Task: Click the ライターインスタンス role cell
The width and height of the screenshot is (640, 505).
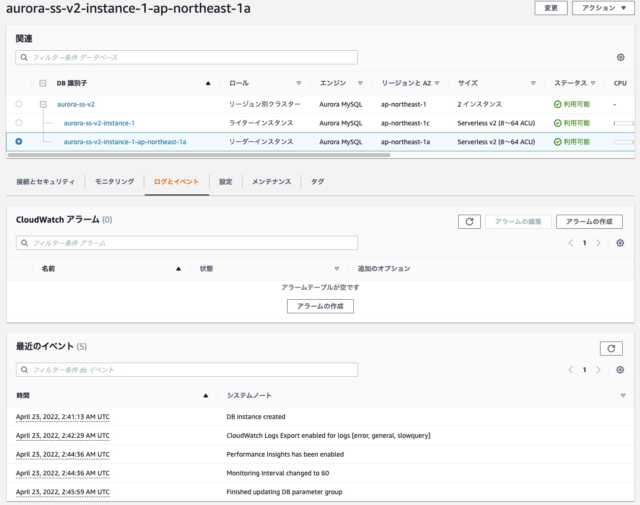Action: (261, 123)
